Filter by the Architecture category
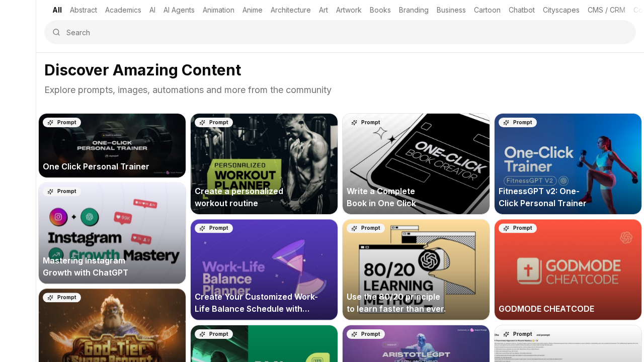Screen dimensions: 644x362 pos(291,10)
